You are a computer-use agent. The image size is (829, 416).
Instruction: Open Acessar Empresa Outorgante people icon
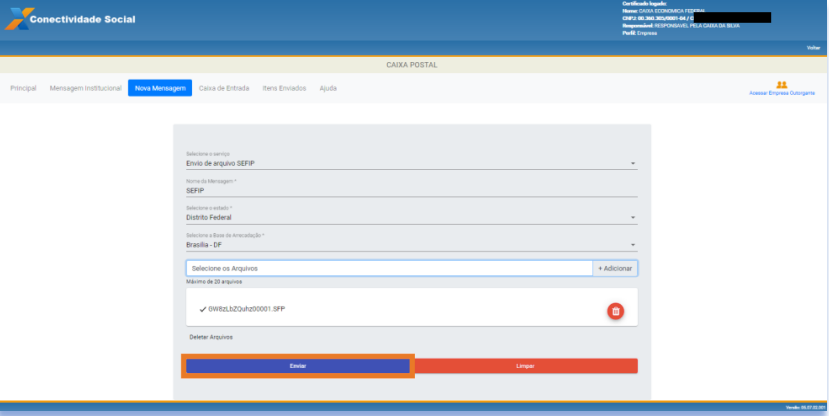click(781, 85)
